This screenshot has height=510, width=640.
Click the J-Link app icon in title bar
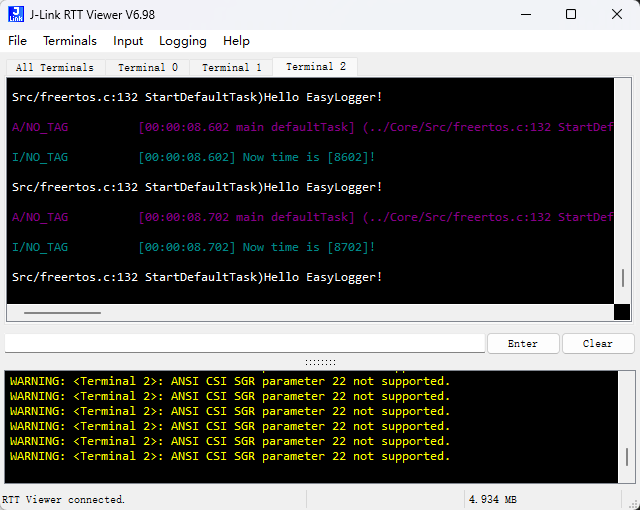tap(17, 14)
